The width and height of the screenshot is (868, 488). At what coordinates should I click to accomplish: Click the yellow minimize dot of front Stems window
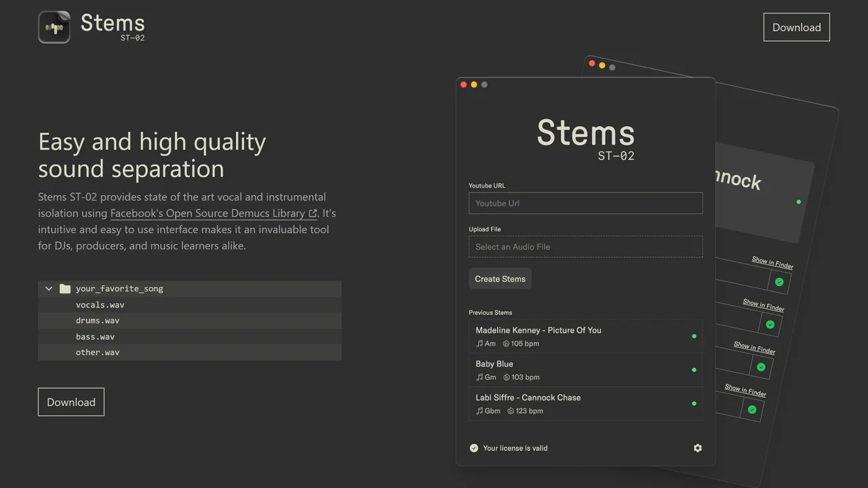click(x=474, y=85)
